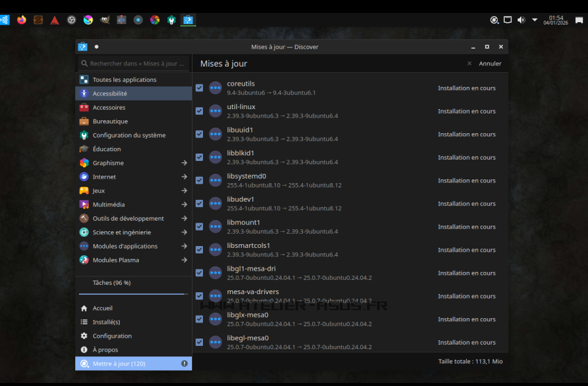Click the Configuration gear icon
The image size is (588, 386).
coord(84,336)
